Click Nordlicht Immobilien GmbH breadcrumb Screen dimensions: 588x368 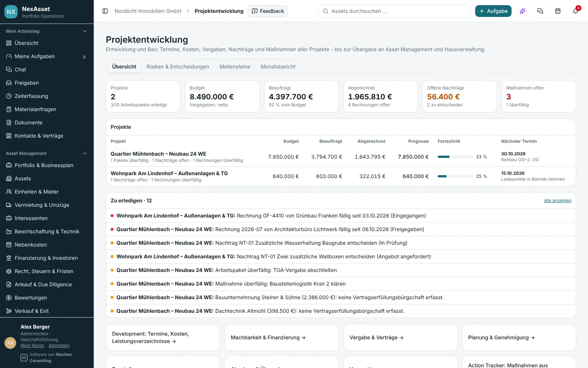(x=148, y=11)
